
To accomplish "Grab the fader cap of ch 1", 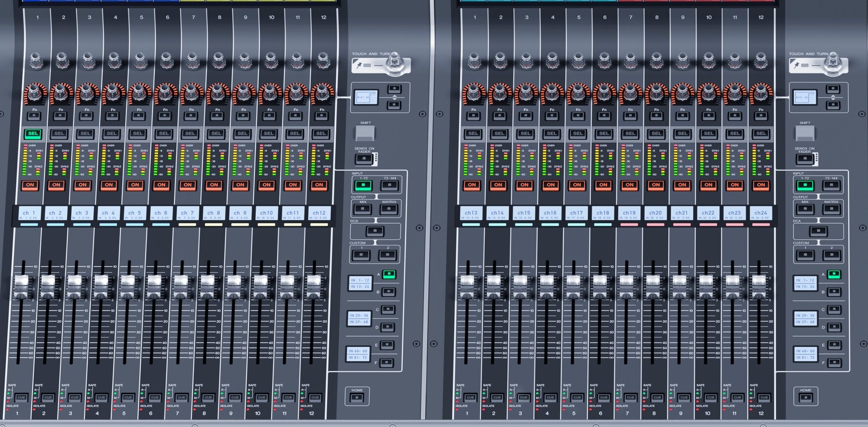I will (x=22, y=287).
